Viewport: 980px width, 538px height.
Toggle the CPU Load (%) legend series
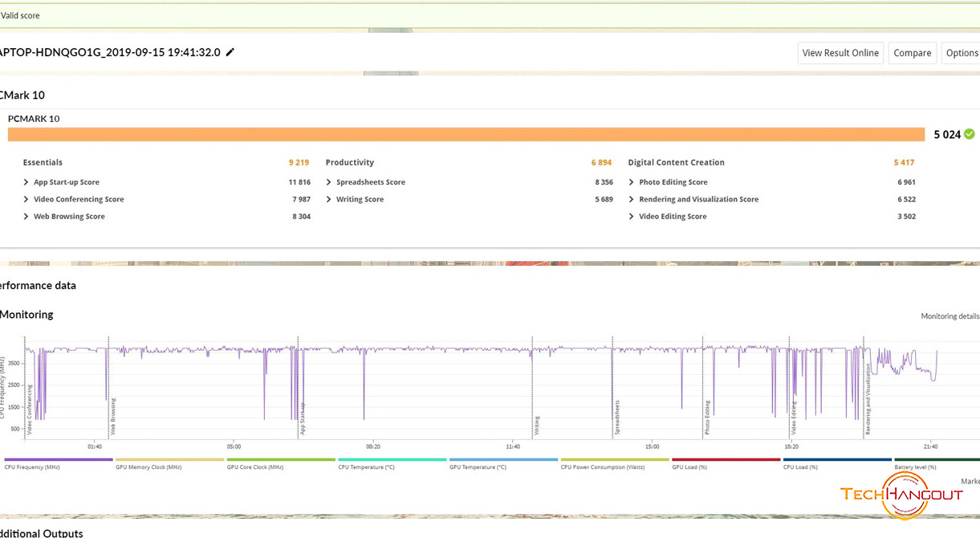(x=837, y=464)
